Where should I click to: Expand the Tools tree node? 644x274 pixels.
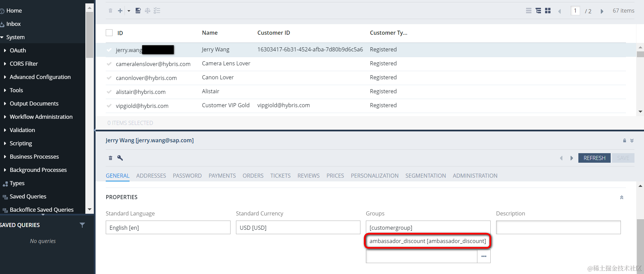coord(5,90)
